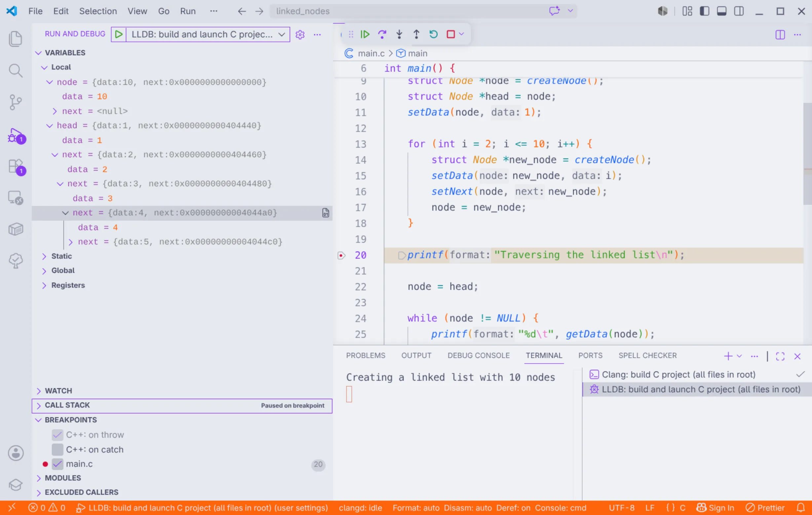Click Prettier status bar item
The width and height of the screenshot is (812, 515).
click(765, 508)
